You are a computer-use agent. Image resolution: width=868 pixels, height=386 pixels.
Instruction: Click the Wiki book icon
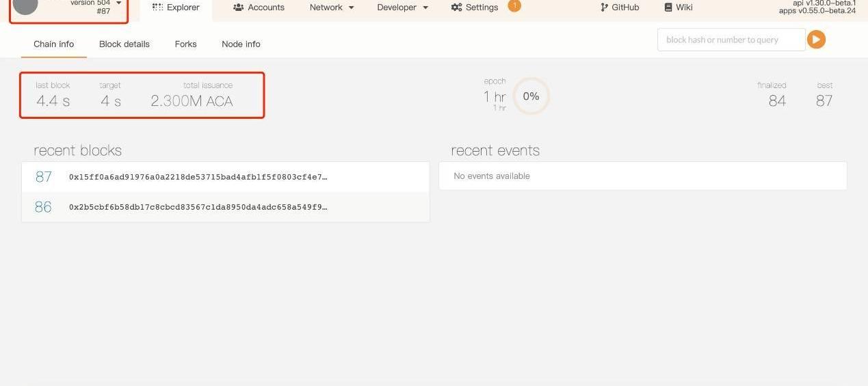668,8
